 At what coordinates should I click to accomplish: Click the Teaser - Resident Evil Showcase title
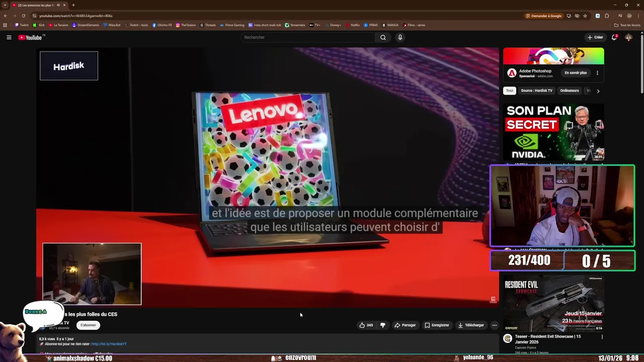point(547,339)
